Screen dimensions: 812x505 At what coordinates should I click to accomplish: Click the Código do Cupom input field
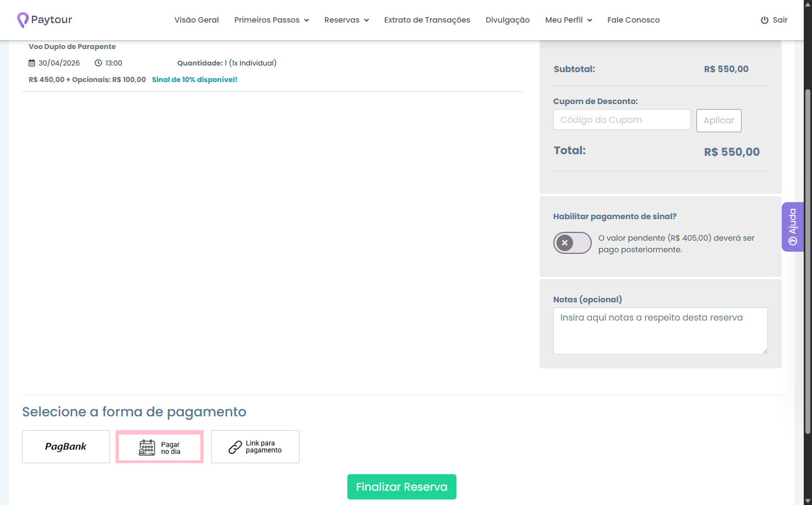pos(622,120)
